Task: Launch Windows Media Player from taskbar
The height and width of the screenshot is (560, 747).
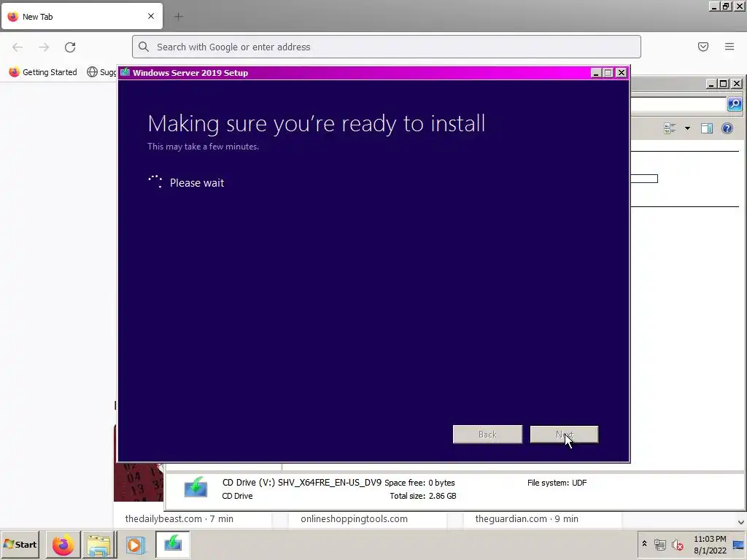Action: 135,545
